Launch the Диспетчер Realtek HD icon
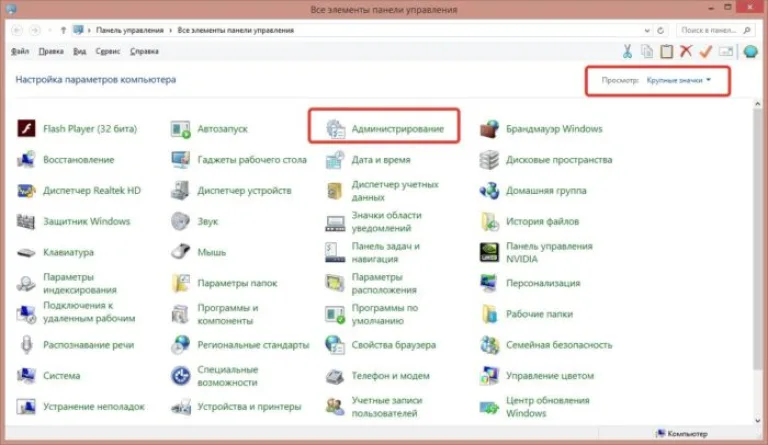The image size is (768, 445). coord(26,190)
